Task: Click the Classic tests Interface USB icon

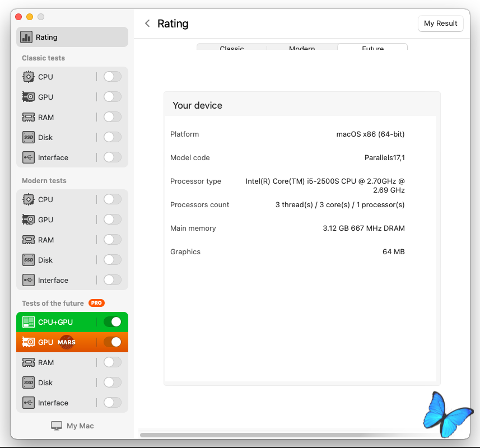Action: coord(29,157)
